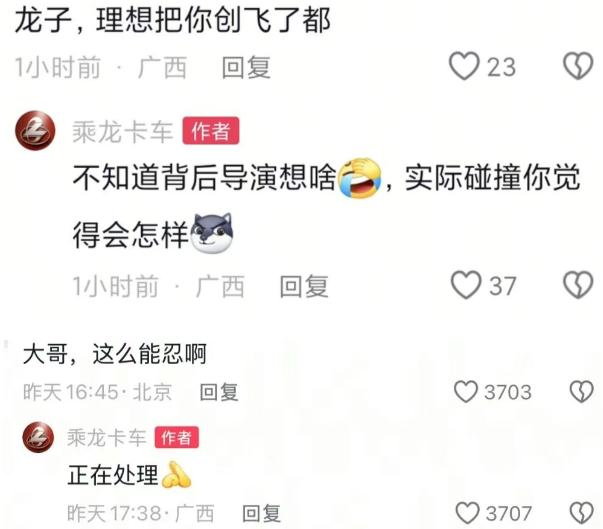Like the 正在处理 reply with 3707 likes
Image resolution: width=603 pixels, height=529 pixels.
click(x=467, y=513)
